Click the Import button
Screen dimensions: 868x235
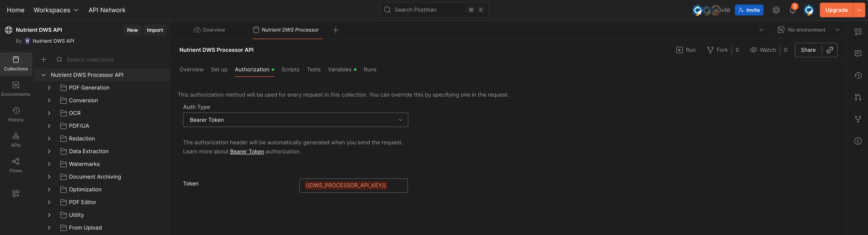155,30
